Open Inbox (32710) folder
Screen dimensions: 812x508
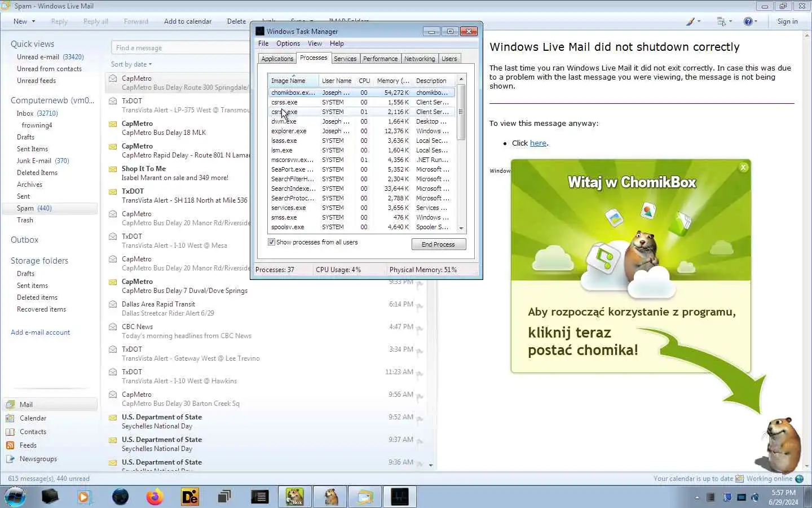[x=37, y=113]
